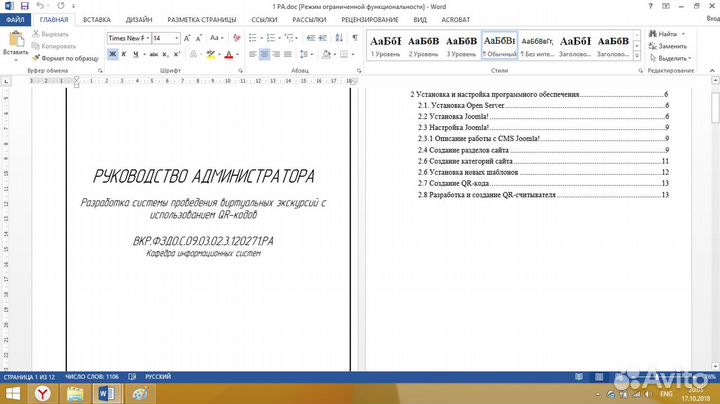Switch to the ВСТАВКА ribbon tab
This screenshot has height=404, width=720.
tap(97, 19)
